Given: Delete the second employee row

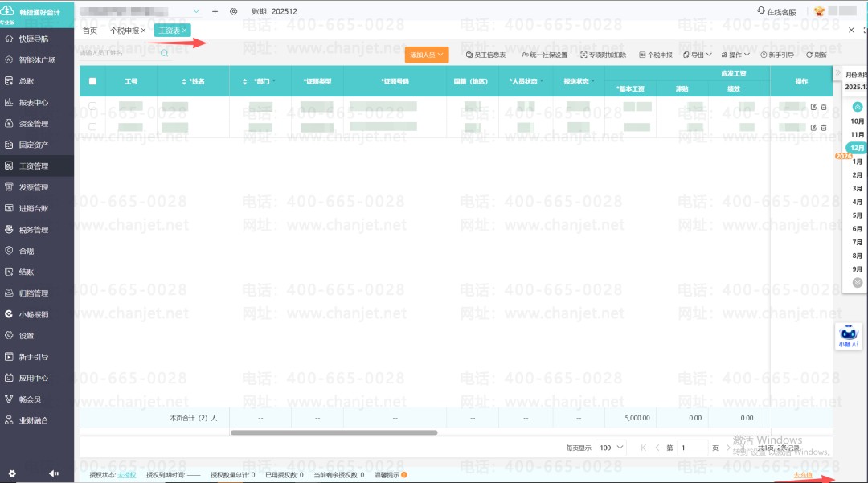Looking at the screenshot, I should tap(824, 128).
